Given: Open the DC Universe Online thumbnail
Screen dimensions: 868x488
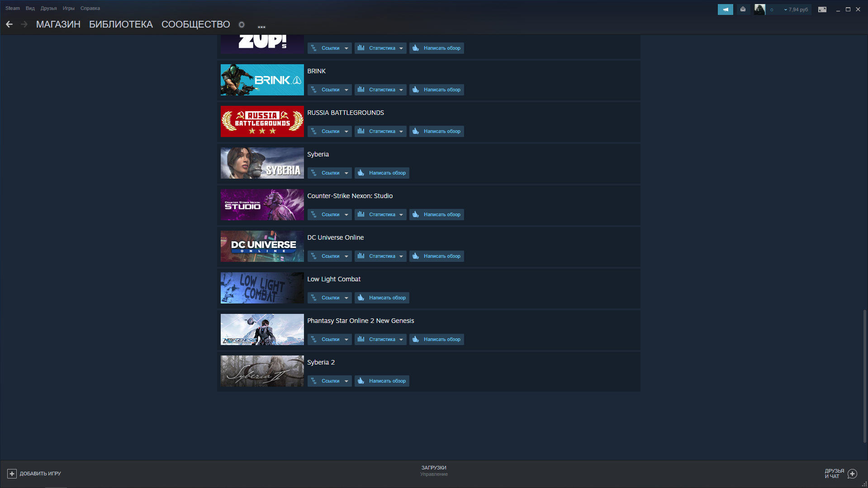Looking at the screenshot, I should (262, 246).
